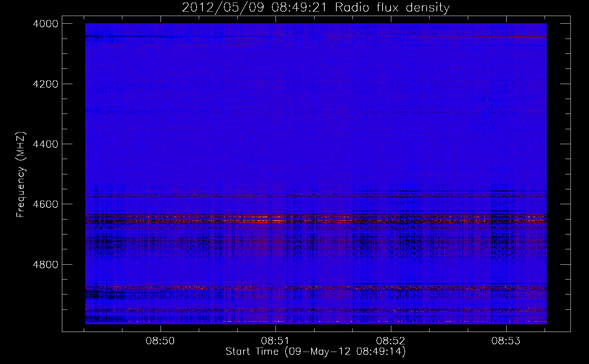Click the 08:50 time tick label

(160, 341)
